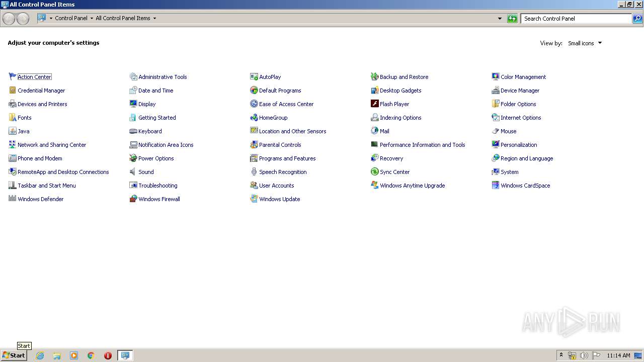Open the address bar history dropdown arrow
This screenshot has height=362, width=644.
click(x=500, y=19)
